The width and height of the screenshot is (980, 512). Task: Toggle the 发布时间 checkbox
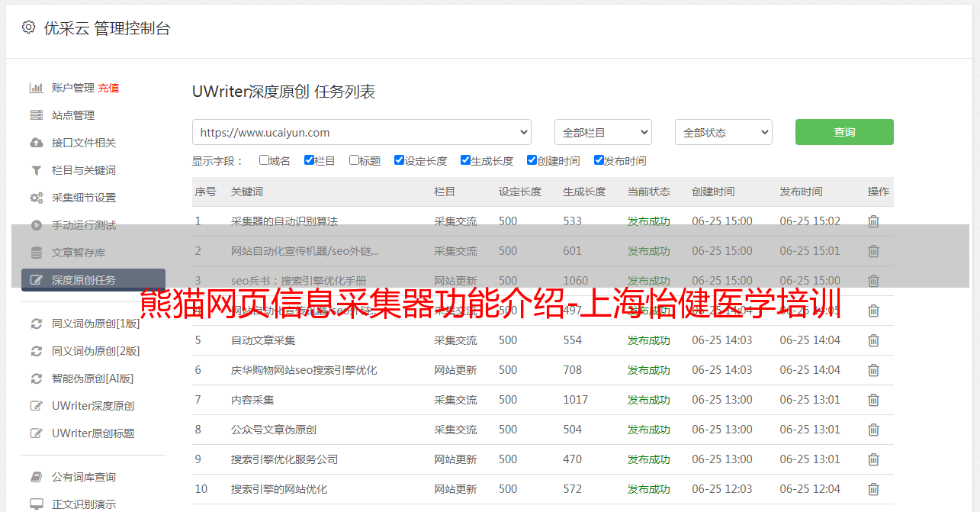click(x=599, y=160)
